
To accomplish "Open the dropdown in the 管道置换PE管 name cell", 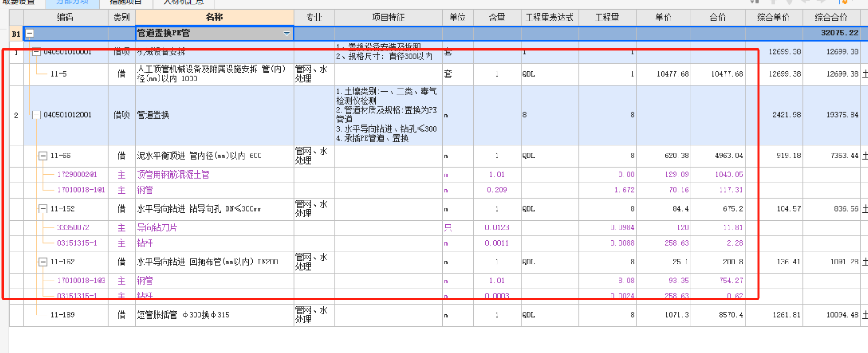I will click(x=287, y=34).
